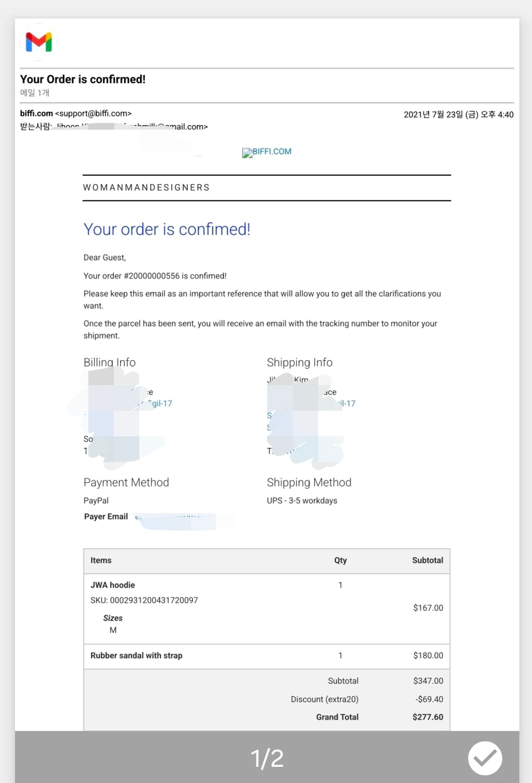Click the Rubber sandal with strap item
This screenshot has height=783, width=532.
click(x=136, y=656)
